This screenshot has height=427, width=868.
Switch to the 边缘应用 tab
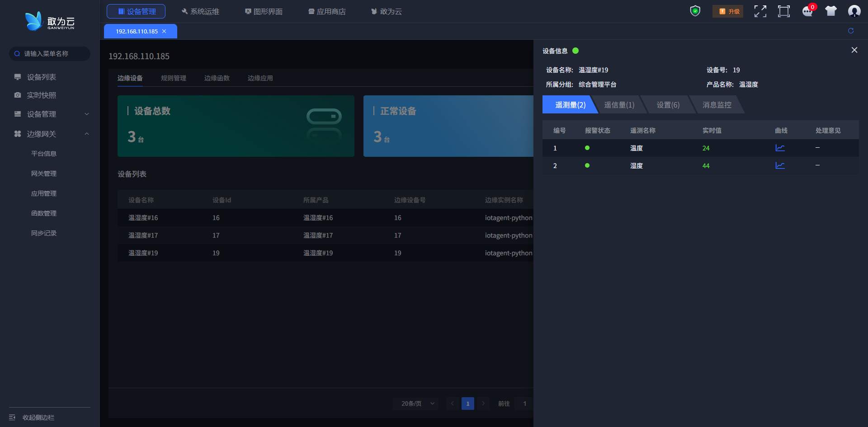(260, 78)
